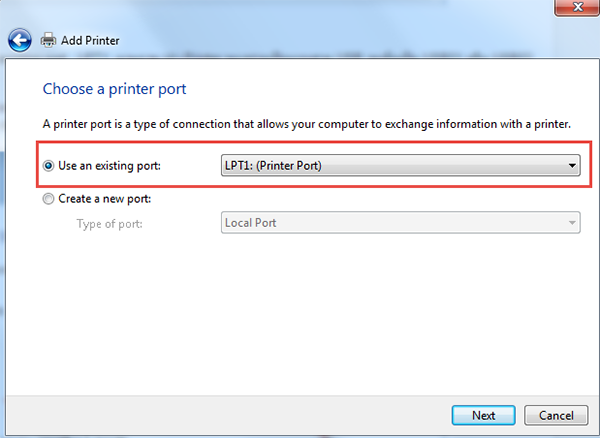Close the Add Printer window
This screenshot has width=600, height=438.
[577, 8]
